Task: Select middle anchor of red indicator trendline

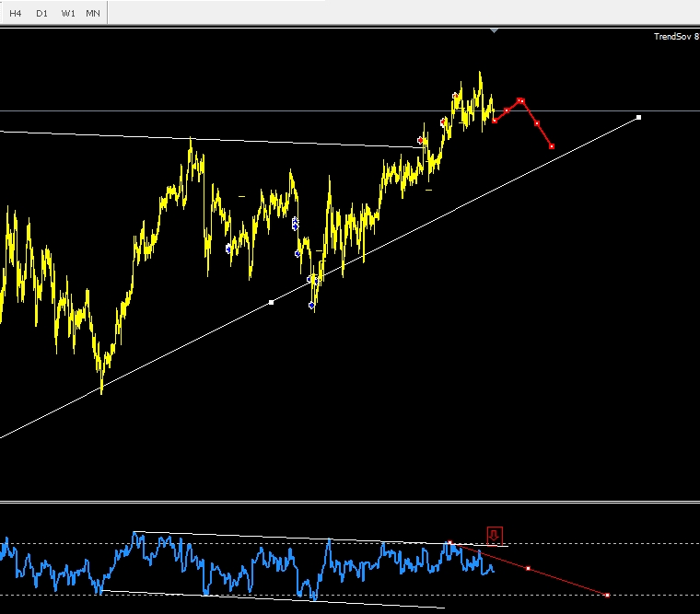Action: point(528,569)
